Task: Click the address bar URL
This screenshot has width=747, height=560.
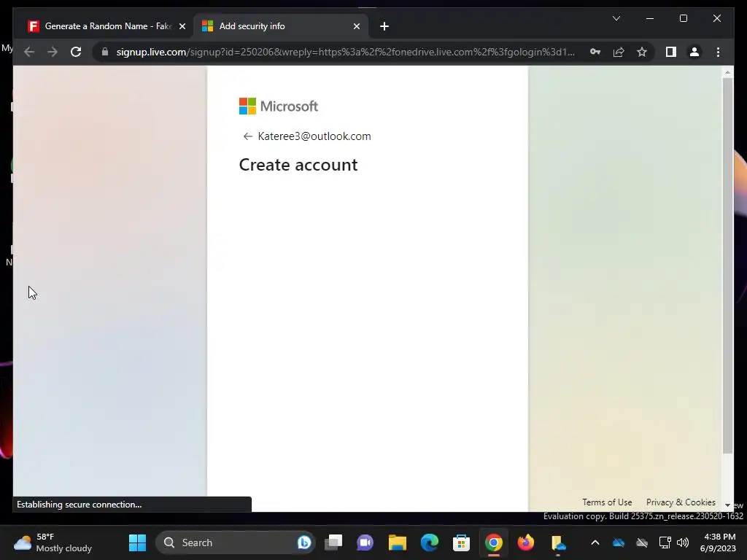Action: click(x=345, y=52)
